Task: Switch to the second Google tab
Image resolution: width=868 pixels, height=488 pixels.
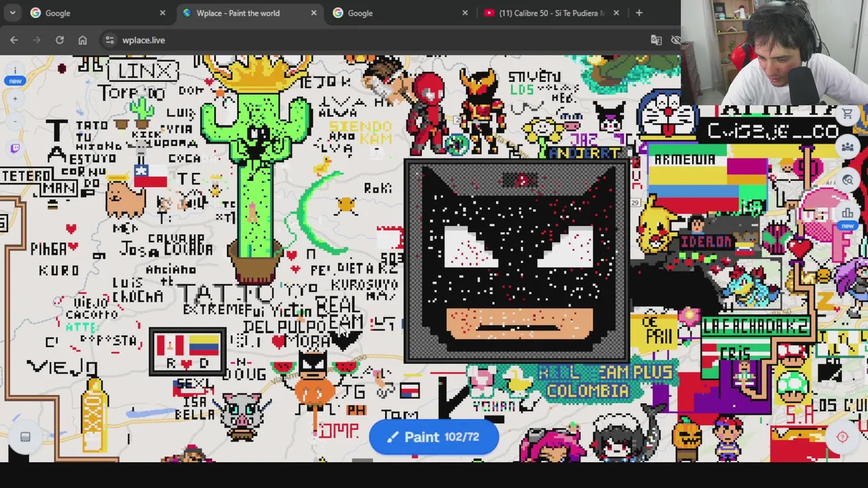Action: [x=400, y=13]
